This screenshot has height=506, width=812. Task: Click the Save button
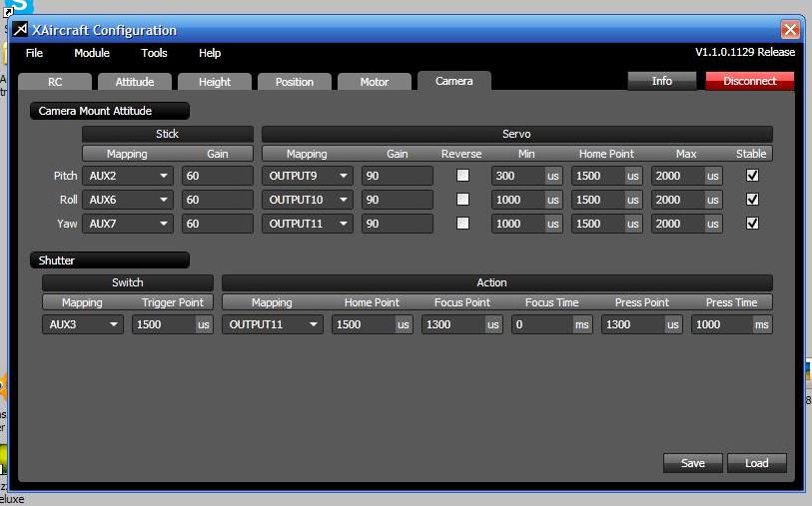coord(692,463)
